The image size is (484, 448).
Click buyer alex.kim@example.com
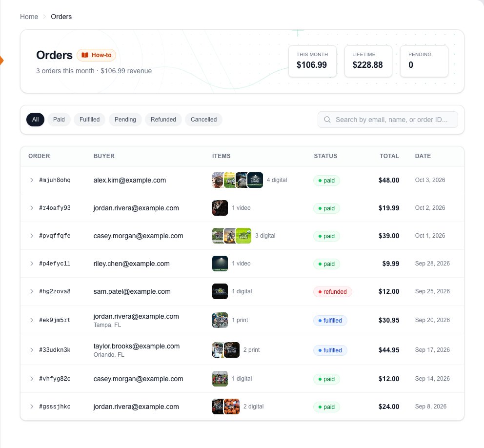[x=130, y=180]
